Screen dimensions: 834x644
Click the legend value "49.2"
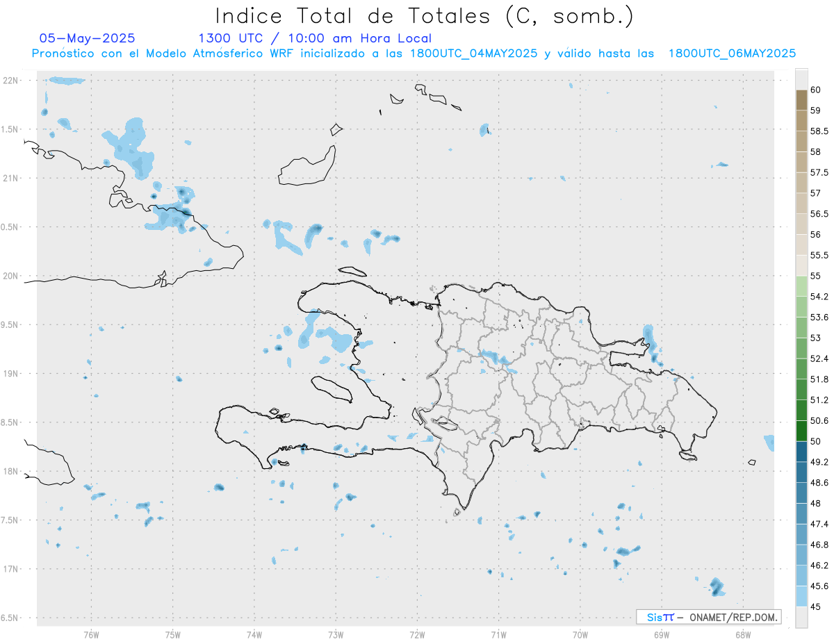(x=819, y=462)
